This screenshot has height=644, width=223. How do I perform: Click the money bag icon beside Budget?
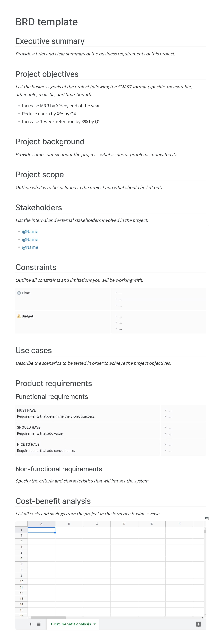(19, 316)
